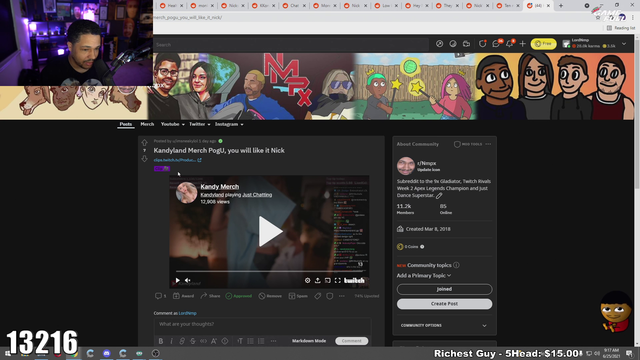The image size is (640, 360).
Task: Click the flair tag icon under post
Action: [x=318, y=296]
